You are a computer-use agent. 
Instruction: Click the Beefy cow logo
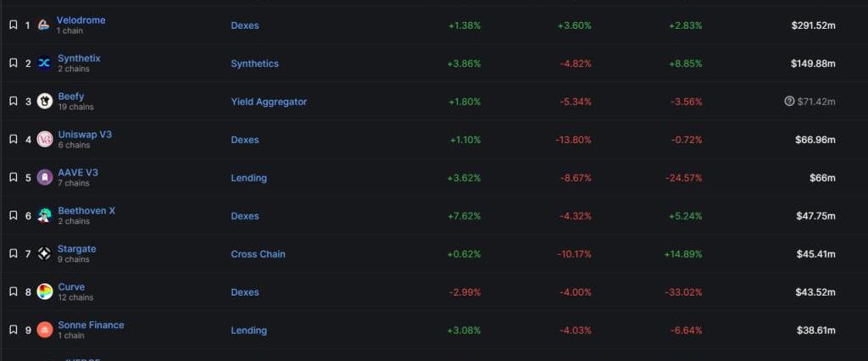point(45,102)
